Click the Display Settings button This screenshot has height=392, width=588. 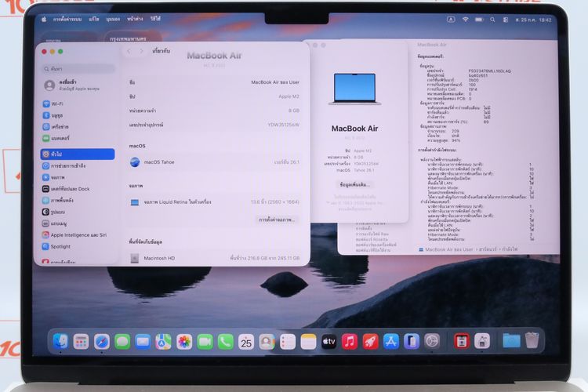pos(277,220)
